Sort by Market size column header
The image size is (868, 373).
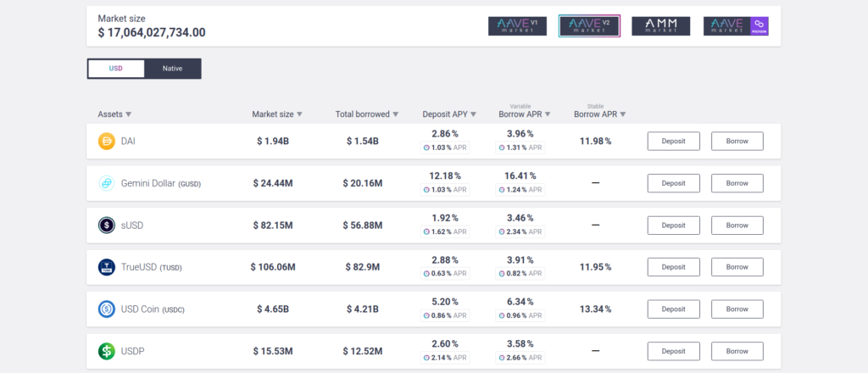[x=276, y=114]
